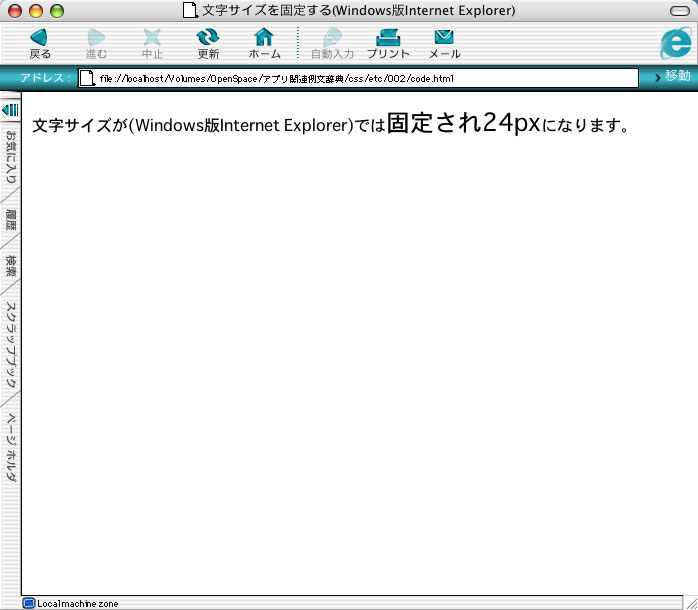Click the address bar URL field
The image size is (698, 610).
[358, 78]
